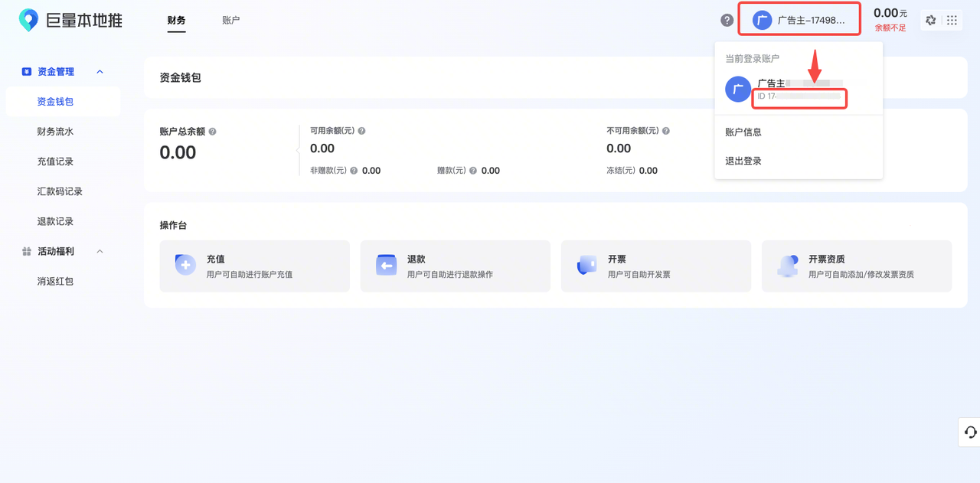
Task: Go to 消返红包 in the sidebar
Action: (x=55, y=282)
